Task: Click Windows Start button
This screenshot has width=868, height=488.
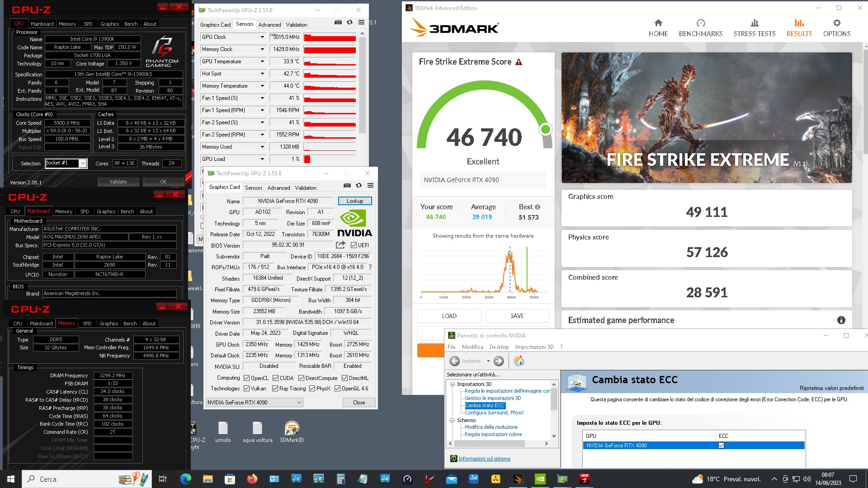Action: pyautogui.click(x=11, y=479)
